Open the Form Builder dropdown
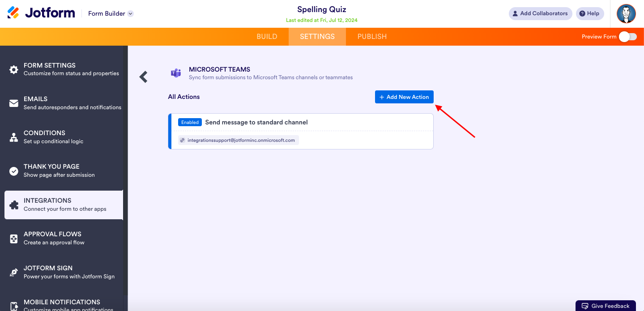The width and height of the screenshot is (644, 311). (x=111, y=13)
